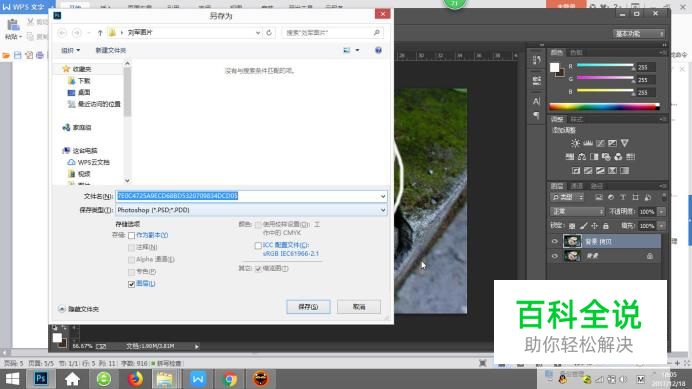Click the color spectrum ramp bar

point(604,106)
